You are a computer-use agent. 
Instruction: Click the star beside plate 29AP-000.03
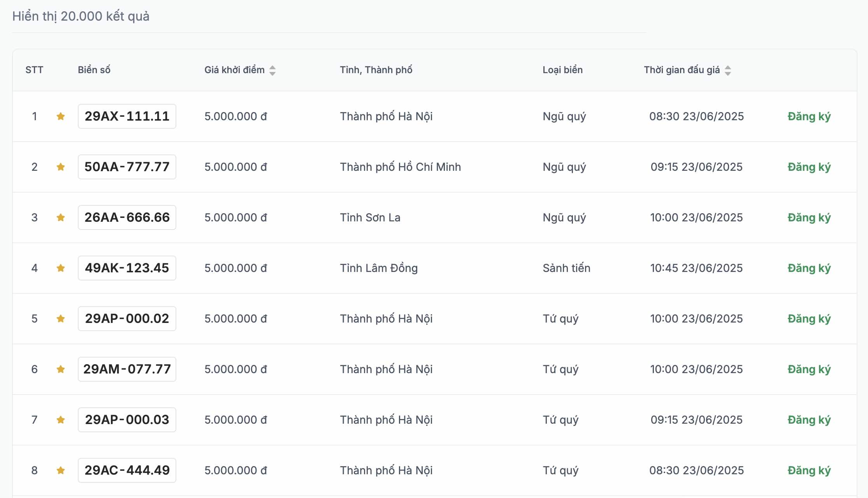tap(60, 420)
